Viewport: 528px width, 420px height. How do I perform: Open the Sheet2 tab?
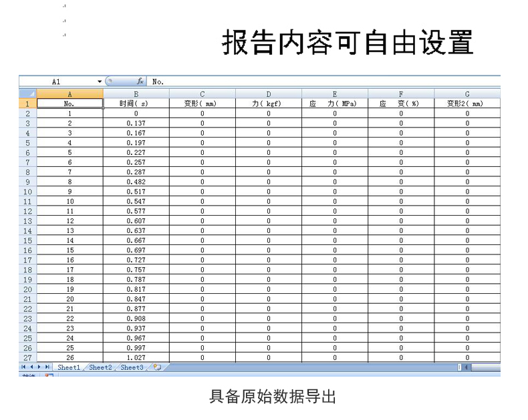(x=100, y=368)
